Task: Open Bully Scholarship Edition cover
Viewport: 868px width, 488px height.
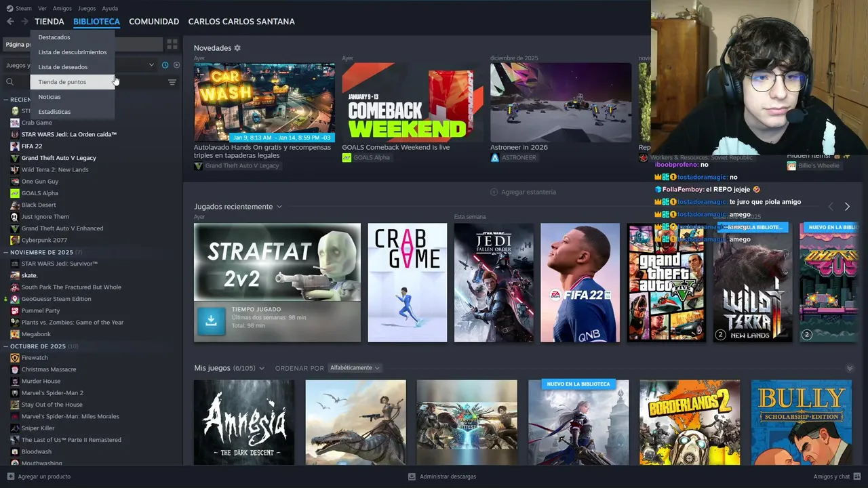Action: pos(802,422)
